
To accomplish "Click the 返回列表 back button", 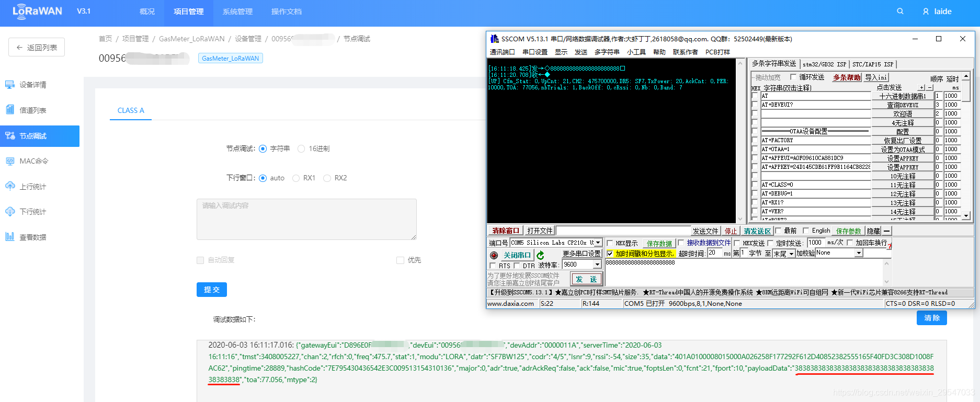I will tap(37, 47).
